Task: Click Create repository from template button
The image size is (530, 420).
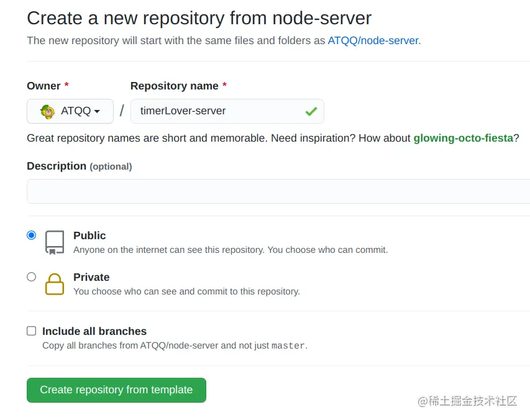Action: (x=116, y=390)
